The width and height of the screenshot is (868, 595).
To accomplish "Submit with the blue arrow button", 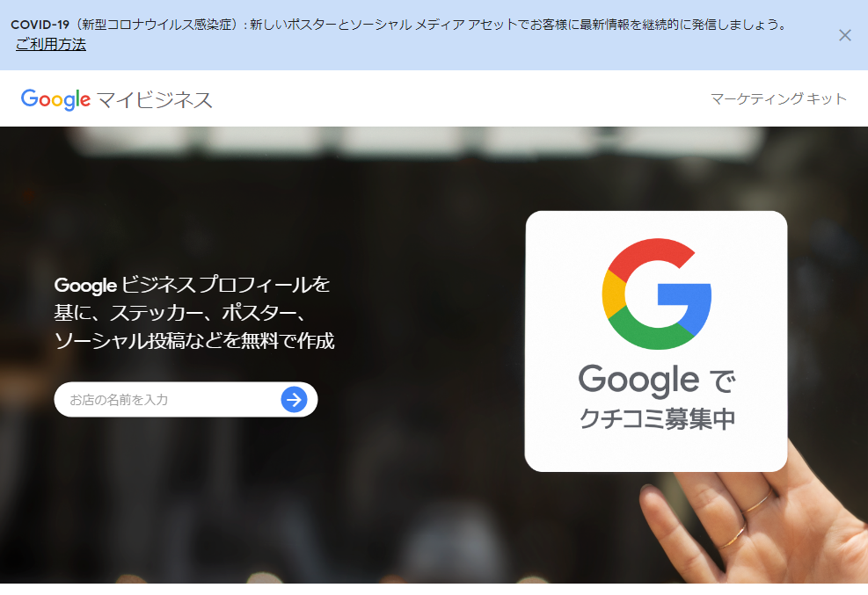I will pyautogui.click(x=294, y=399).
